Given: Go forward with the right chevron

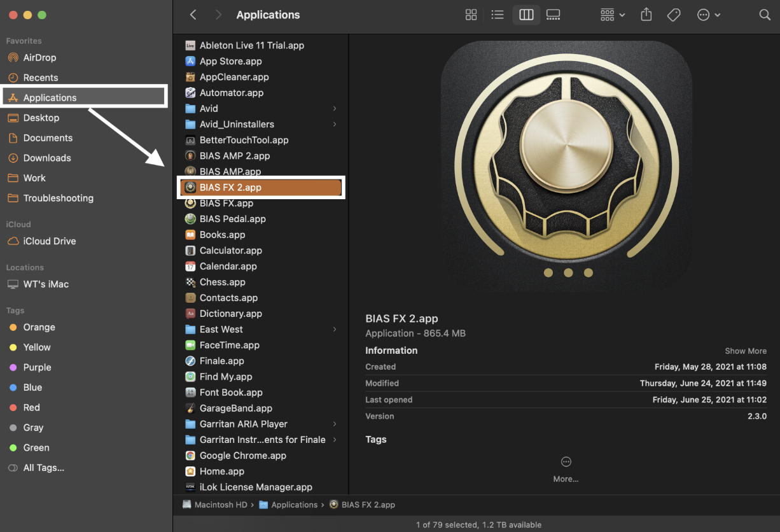Looking at the screenshot, I should [x=219, y=15].
